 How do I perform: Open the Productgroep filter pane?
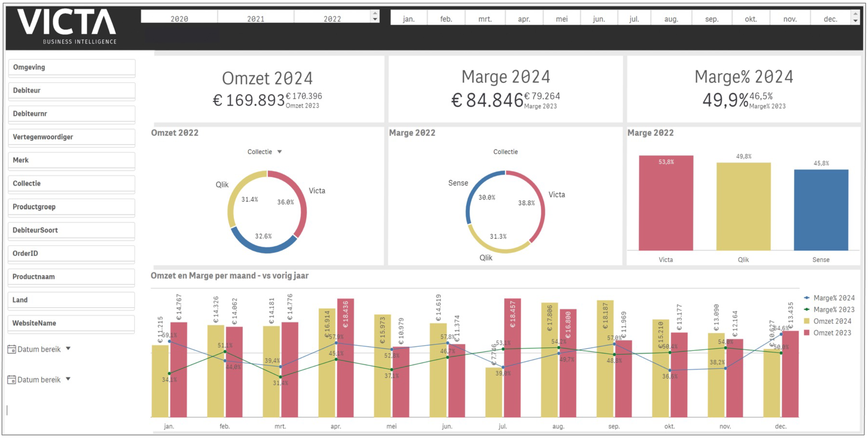[72, 207]
